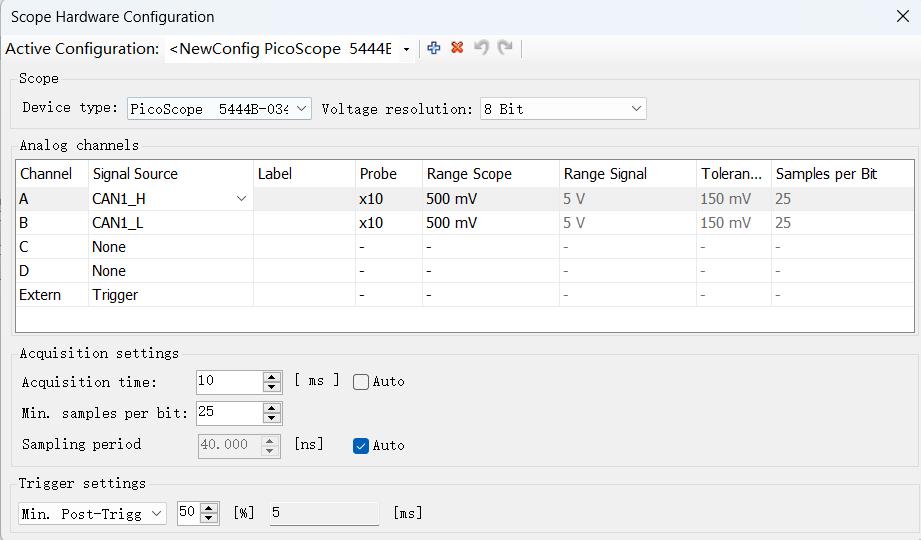
Task: Uncheck Auto for sampling period
Action: [361, 446]
